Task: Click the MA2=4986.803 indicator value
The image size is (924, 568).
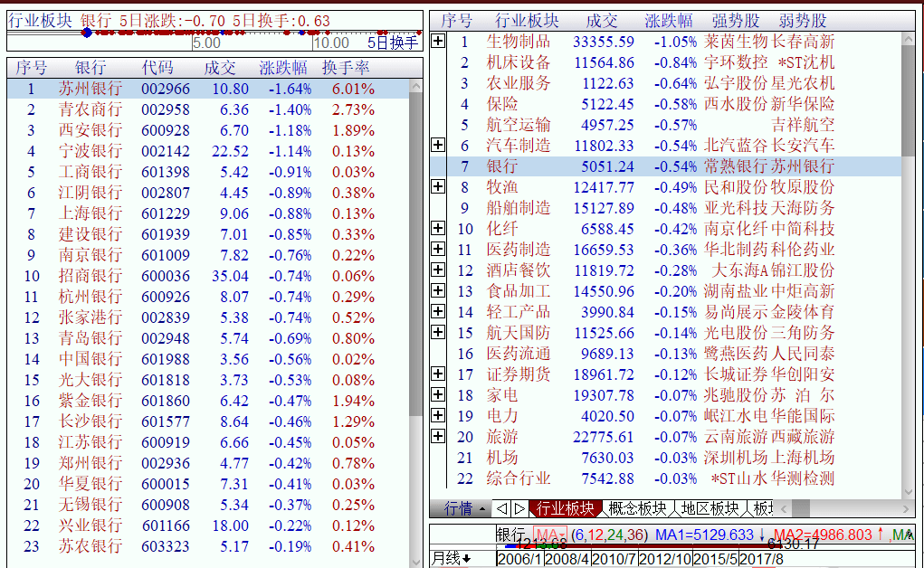Action: (823, 535)
